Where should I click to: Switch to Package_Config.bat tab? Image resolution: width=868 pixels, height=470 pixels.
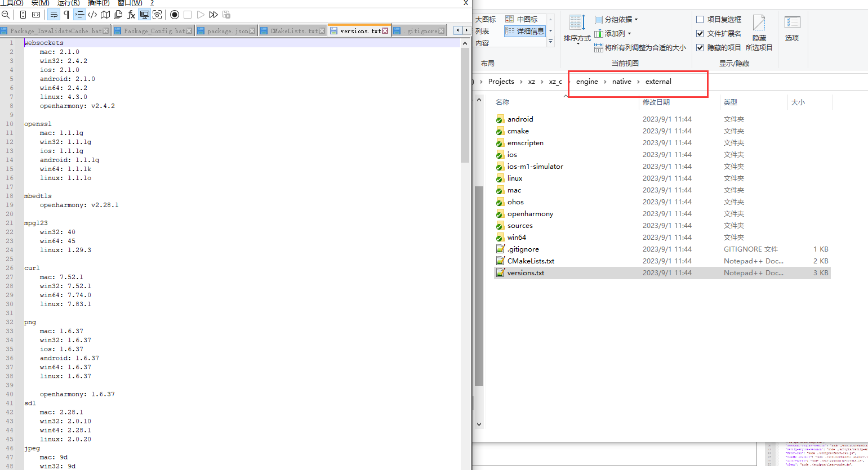tap(153, 31)
